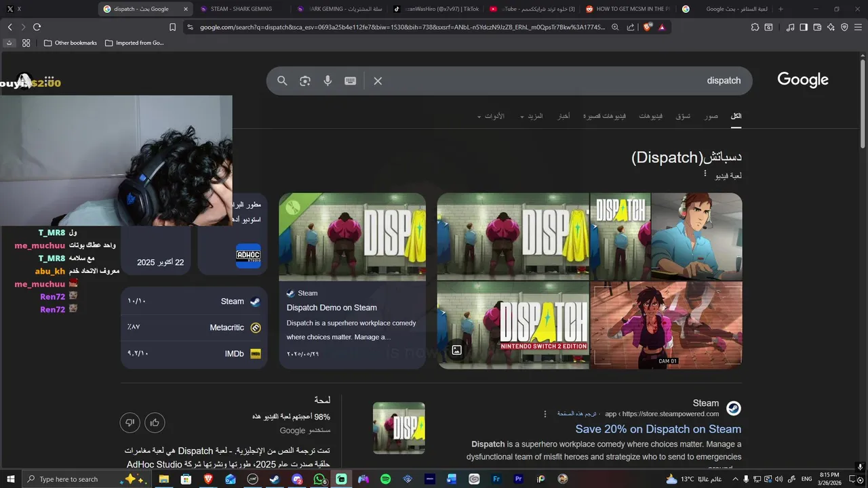
Task: Select the فيديوهات (Videos) search filter
Action: click(x=651, y=117)
